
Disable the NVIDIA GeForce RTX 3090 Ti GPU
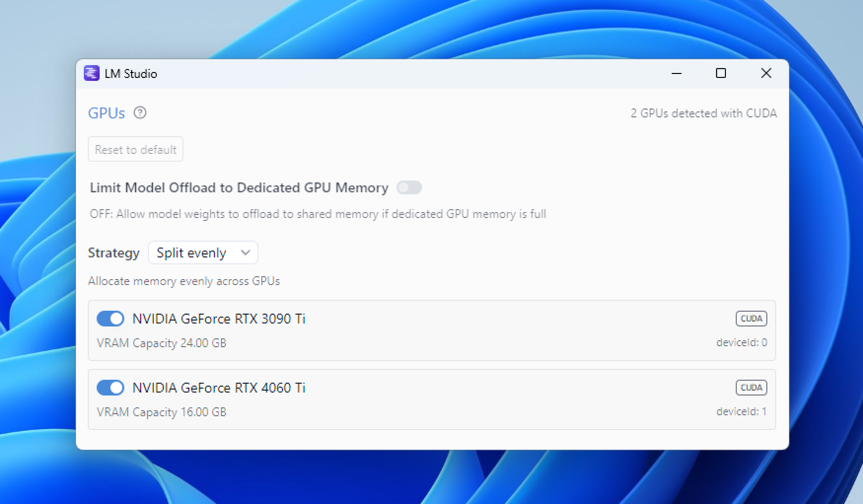pyautogui.click(x=110, y=319)
